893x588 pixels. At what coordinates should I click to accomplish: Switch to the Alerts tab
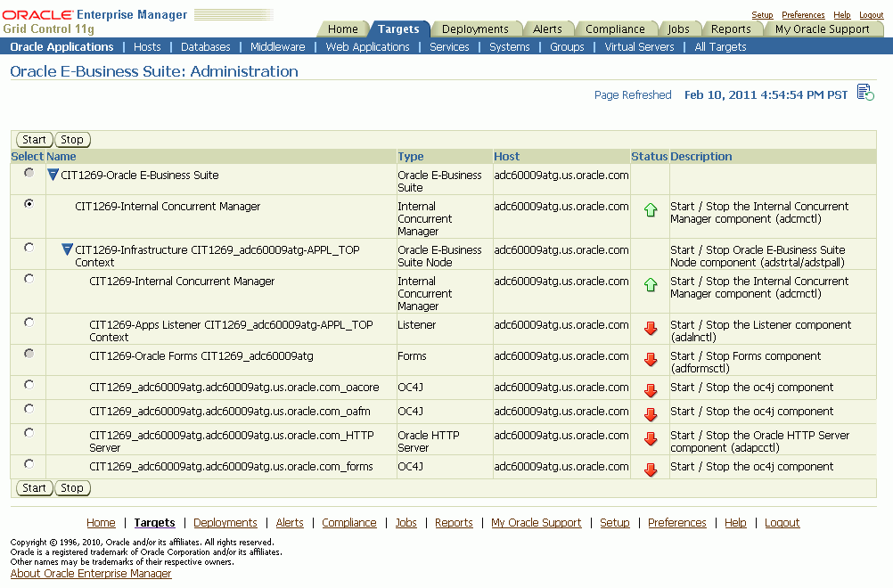tap(547, 29)
